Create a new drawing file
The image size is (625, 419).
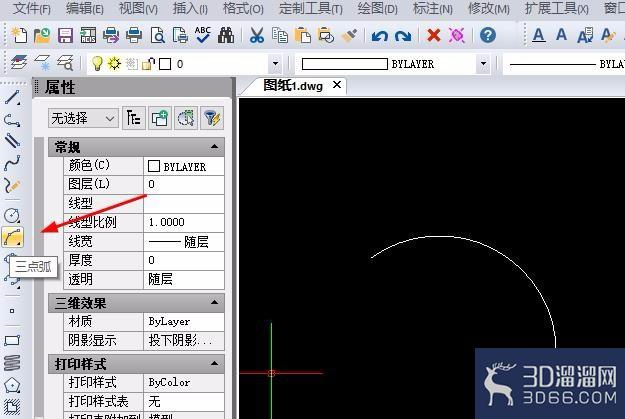[19, 35]
